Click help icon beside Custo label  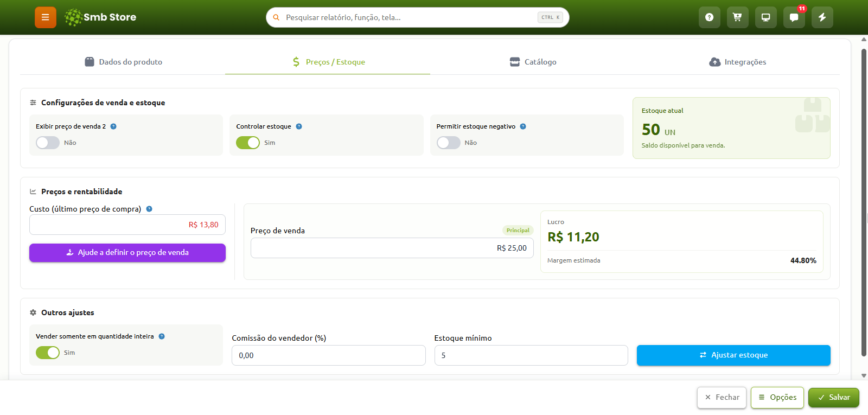click(149, 209)
